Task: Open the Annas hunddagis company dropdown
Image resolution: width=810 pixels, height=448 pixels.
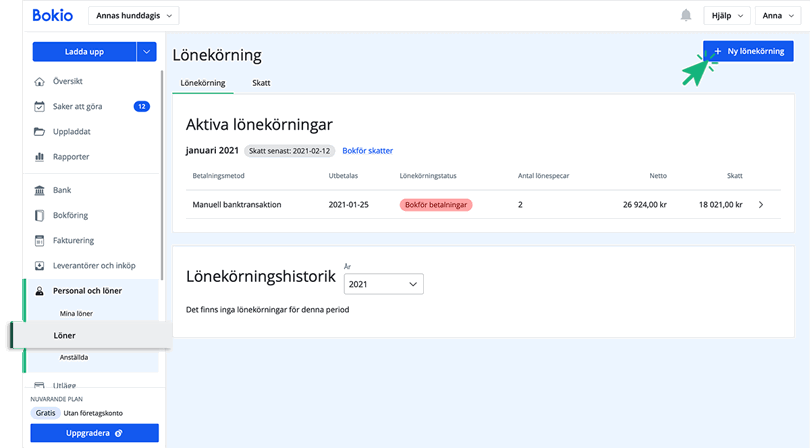Action: pos(134,16)
